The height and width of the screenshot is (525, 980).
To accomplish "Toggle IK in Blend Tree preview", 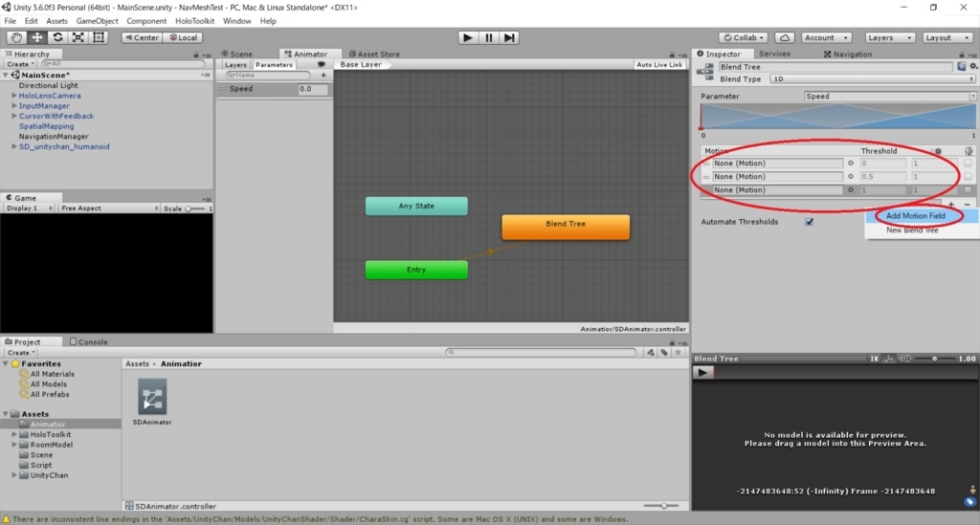I will click(875, 359).
